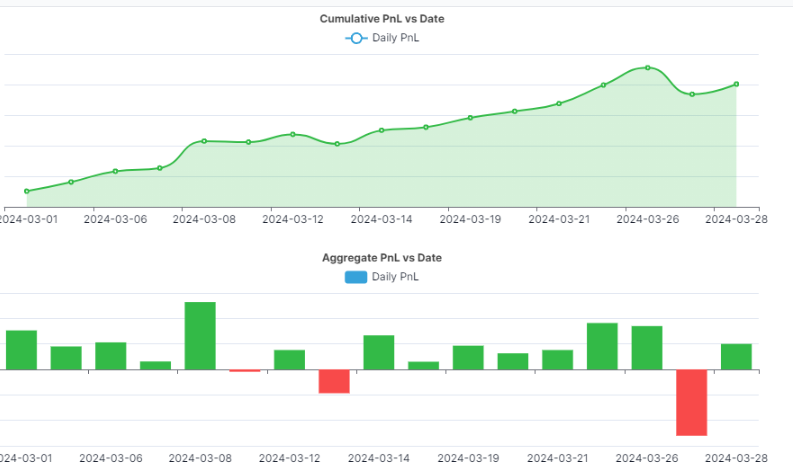The width and height of the screenshot is (793, 473).
Task: Click the 'Daily PnL' legend text in Cumulative PnL chart
Action: click(x=395, y=38)
